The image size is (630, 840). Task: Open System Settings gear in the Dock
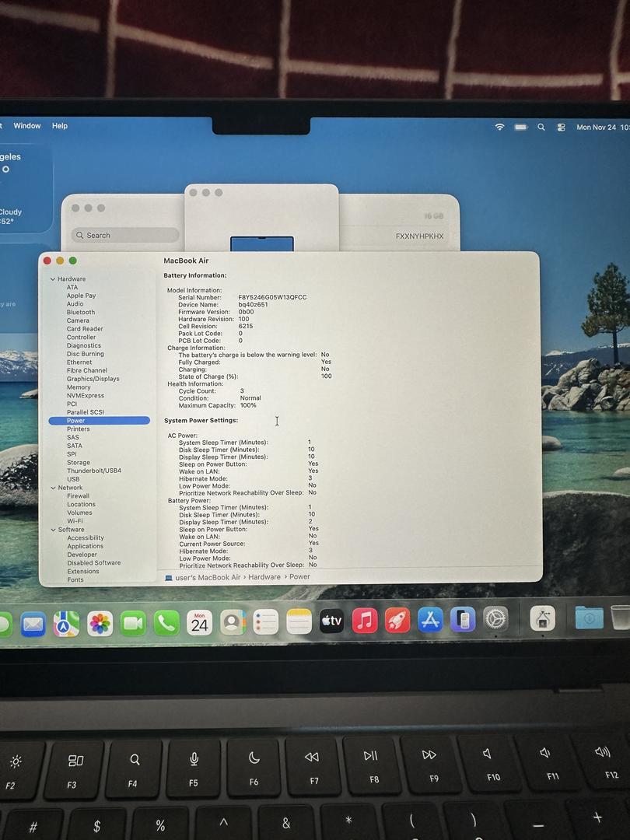[x=495, y=619]
